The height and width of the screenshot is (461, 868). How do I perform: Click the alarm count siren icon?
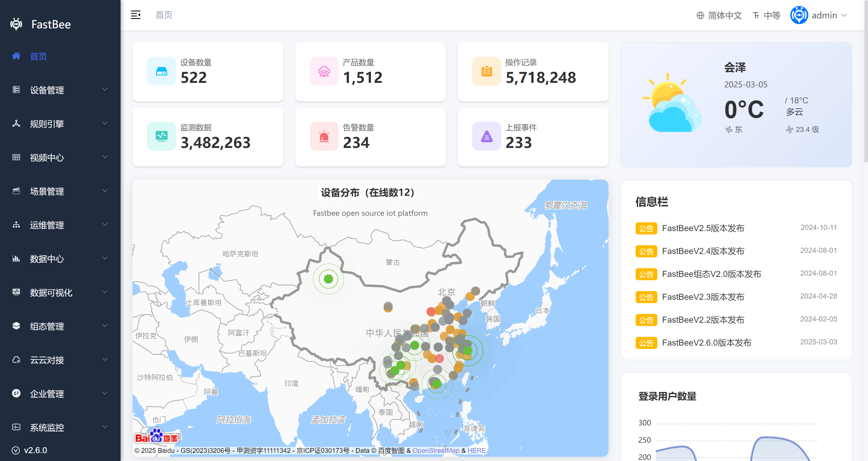click(x=324, y=136)
